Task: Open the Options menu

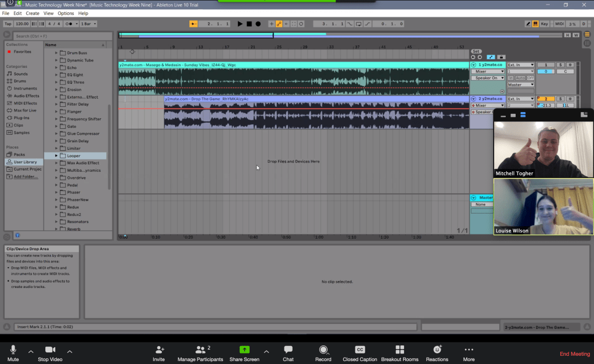Action: click(66, 13)
